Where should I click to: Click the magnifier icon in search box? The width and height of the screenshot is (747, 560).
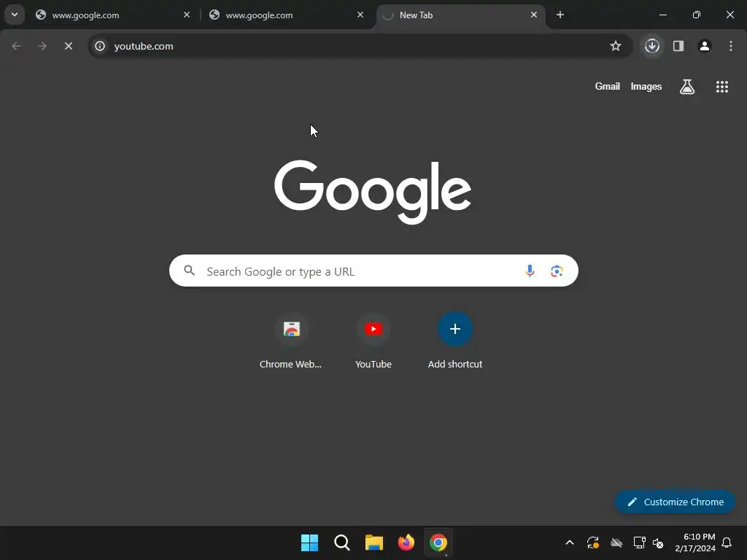(189, 271)
